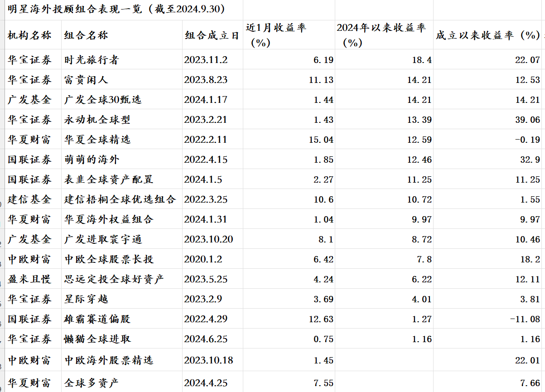The width and height of the screenshot is (545, 392).
Task: Click the 2024年以来收益率 column header
Action: pyautogui.click(x=384, y=34)
